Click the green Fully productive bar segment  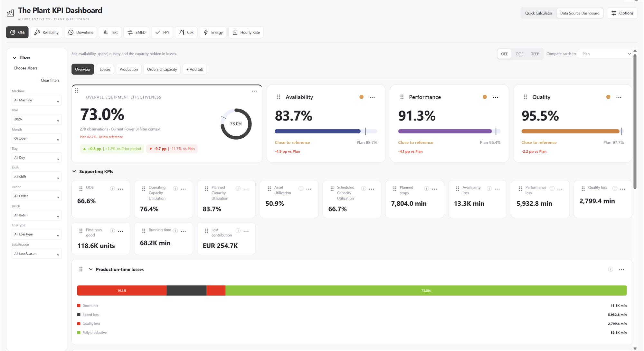(x=426, y=290)
